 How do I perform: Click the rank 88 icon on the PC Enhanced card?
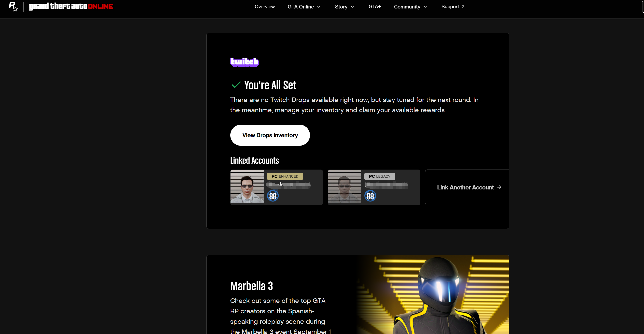[273, 196]
